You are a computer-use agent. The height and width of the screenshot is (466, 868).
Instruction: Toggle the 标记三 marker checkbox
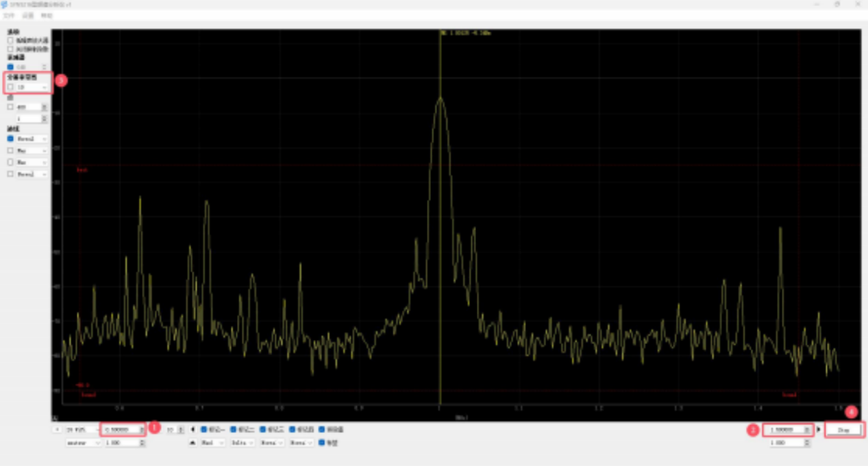point(263,430)
